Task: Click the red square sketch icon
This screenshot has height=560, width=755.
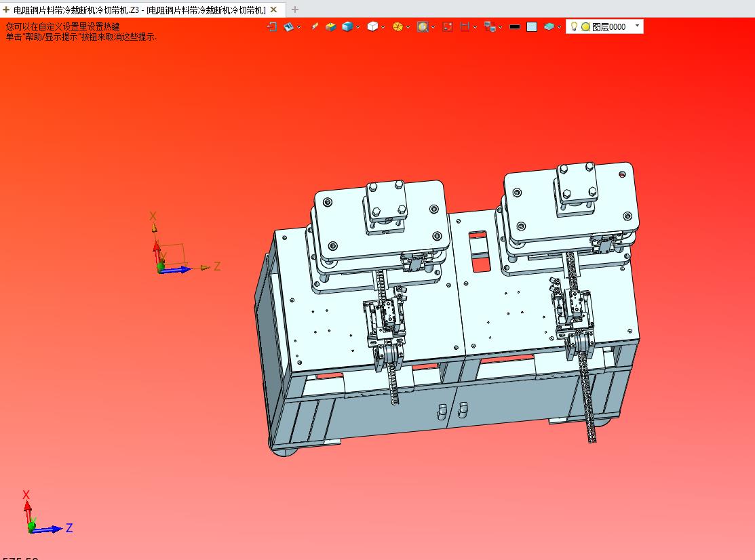Action: pyautogui.click(x=448, y=27)
